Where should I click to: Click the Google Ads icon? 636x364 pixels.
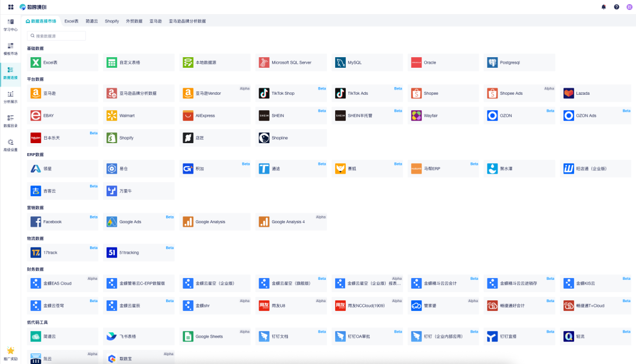pyautogui.click(x=111, y=222)
